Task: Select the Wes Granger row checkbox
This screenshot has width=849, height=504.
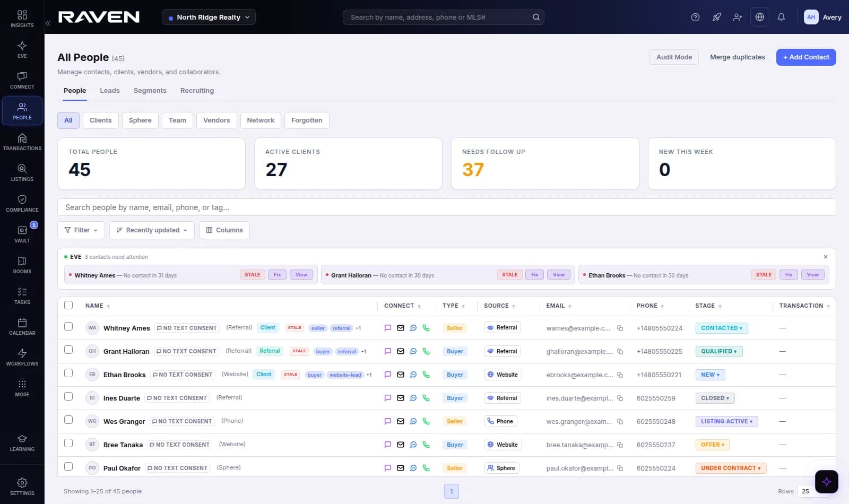Action: (68, 420)
